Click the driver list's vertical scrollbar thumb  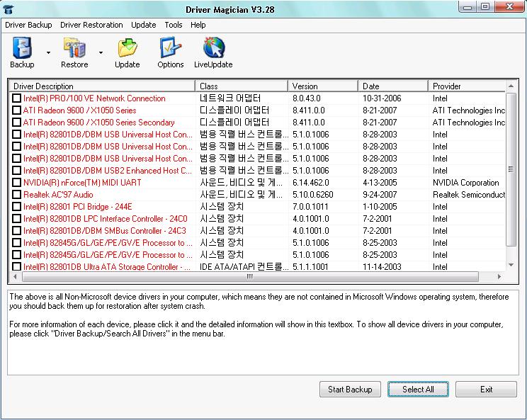(x=511, y=170)
